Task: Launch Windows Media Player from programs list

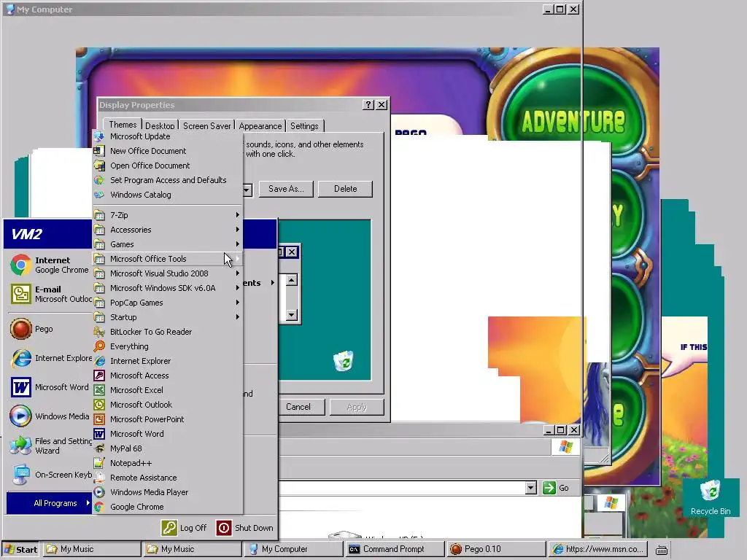Action: pos(168,492)
